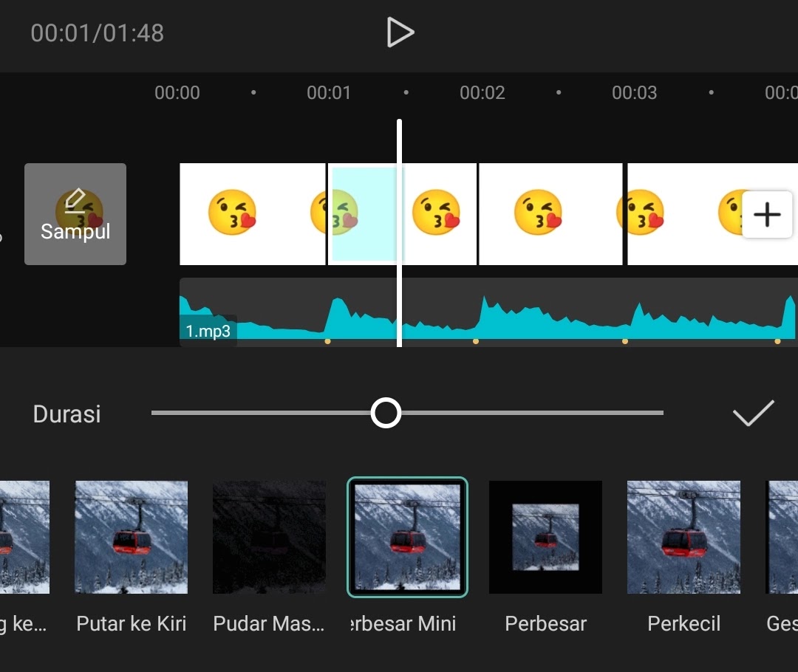Click the Putar ke Kiri label
Screen dimensions: 798x672
[x=132, y=624]
